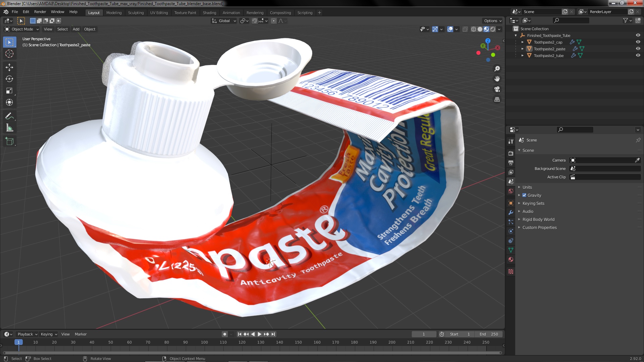Click the Zoom view magnifier icon
644x362 pixels.
[497, 68]
